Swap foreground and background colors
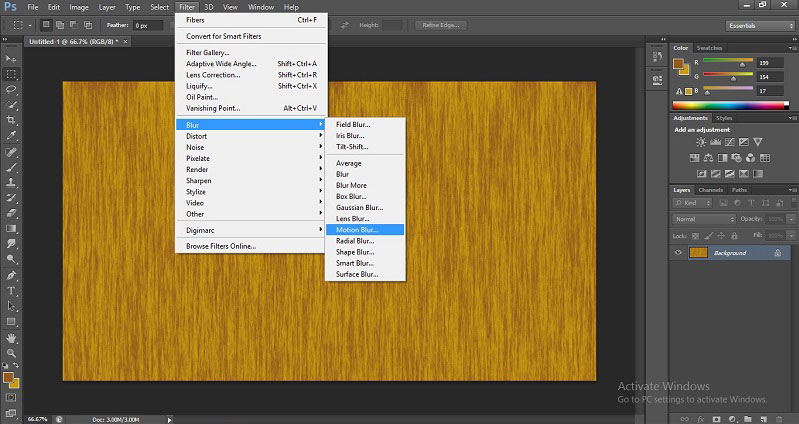The width and height of the screenshot is (799, 424). (x=16, y=365)
